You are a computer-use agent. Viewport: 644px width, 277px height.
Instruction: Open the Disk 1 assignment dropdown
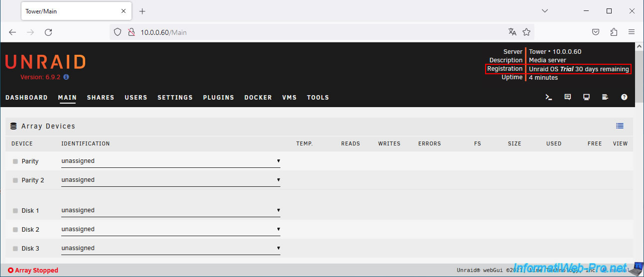[x=170, y=211]
